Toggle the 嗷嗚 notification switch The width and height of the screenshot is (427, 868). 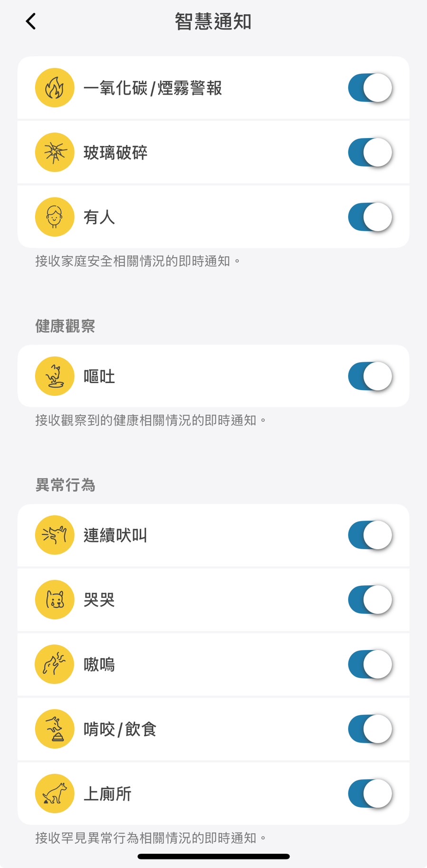tap(370, 664)
